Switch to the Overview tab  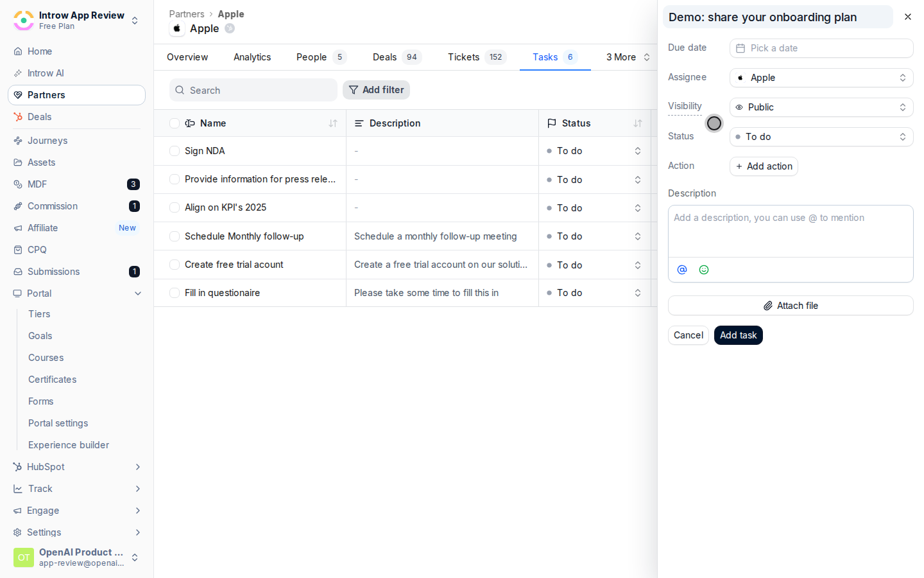187,57
